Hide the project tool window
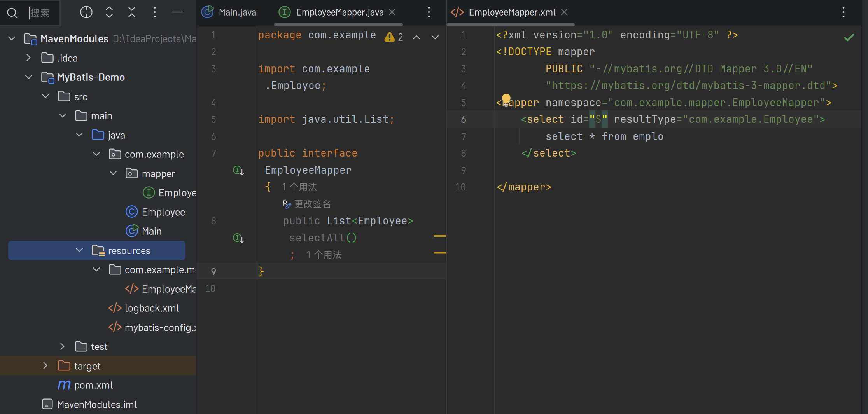The image size is (868, 414). (x=177, y=12)
